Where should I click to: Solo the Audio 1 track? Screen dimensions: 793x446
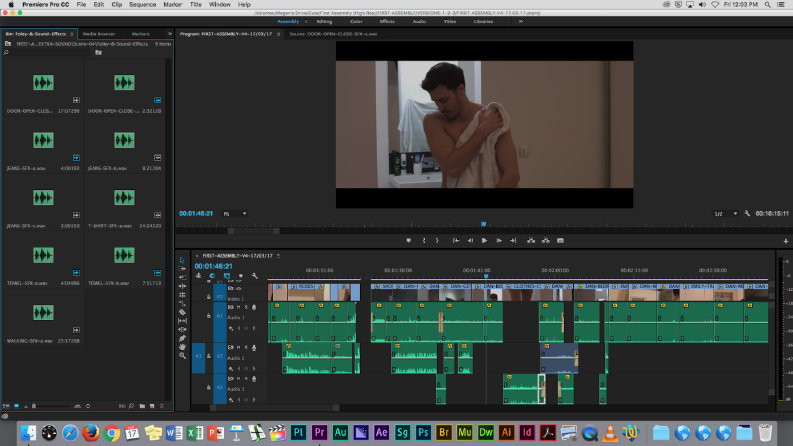point(246,307)
